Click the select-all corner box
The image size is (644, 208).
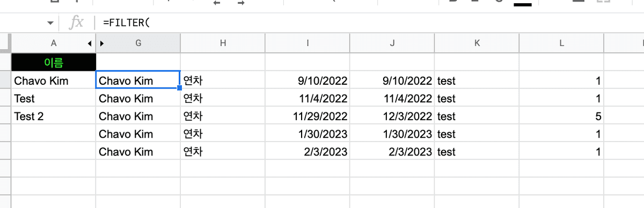[x=5, y=43]
